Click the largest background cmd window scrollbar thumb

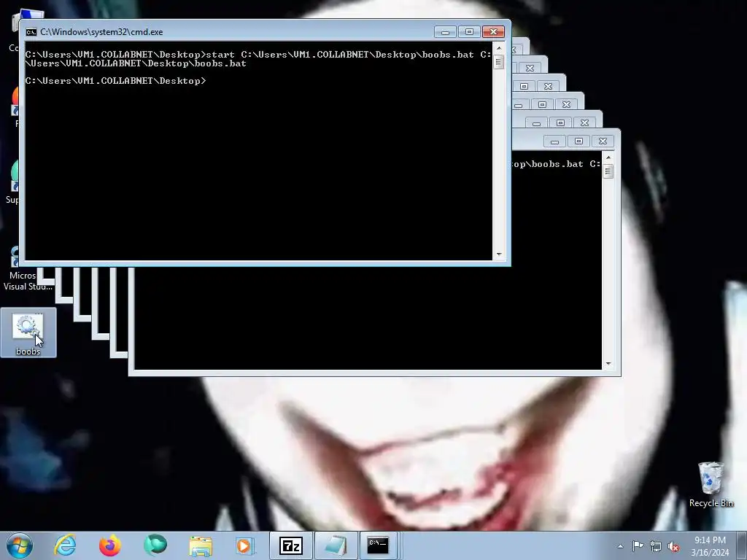click(x=608, y=171)
